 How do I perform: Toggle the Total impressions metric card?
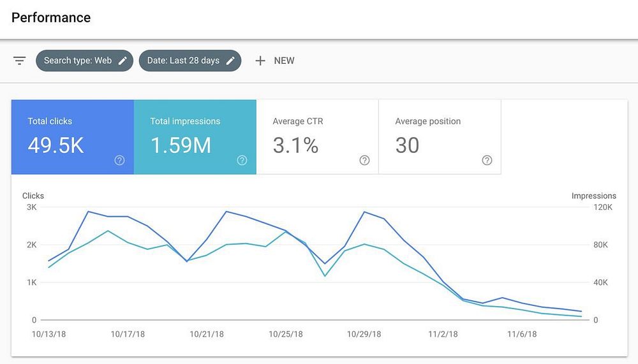click(195, 137)
